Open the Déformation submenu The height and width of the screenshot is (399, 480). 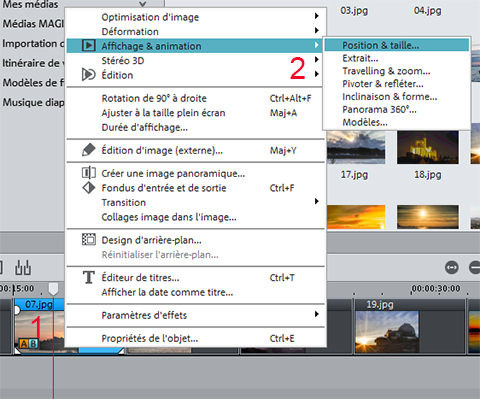click(196, 31)
